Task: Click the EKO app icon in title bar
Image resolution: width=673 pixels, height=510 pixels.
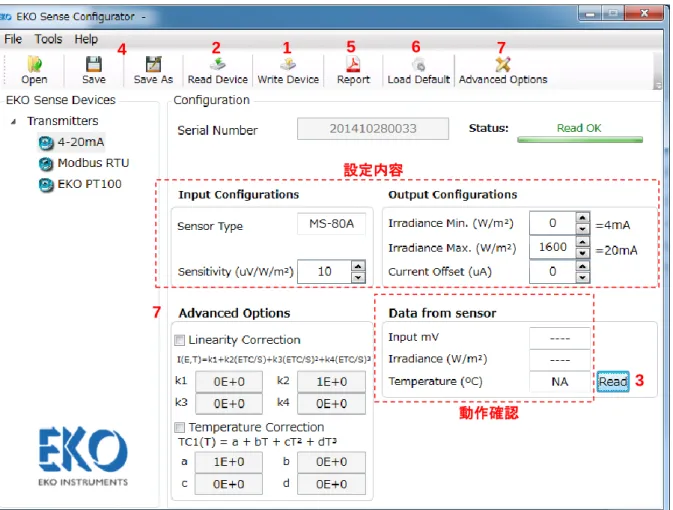Action: click(x=5, y=17)
